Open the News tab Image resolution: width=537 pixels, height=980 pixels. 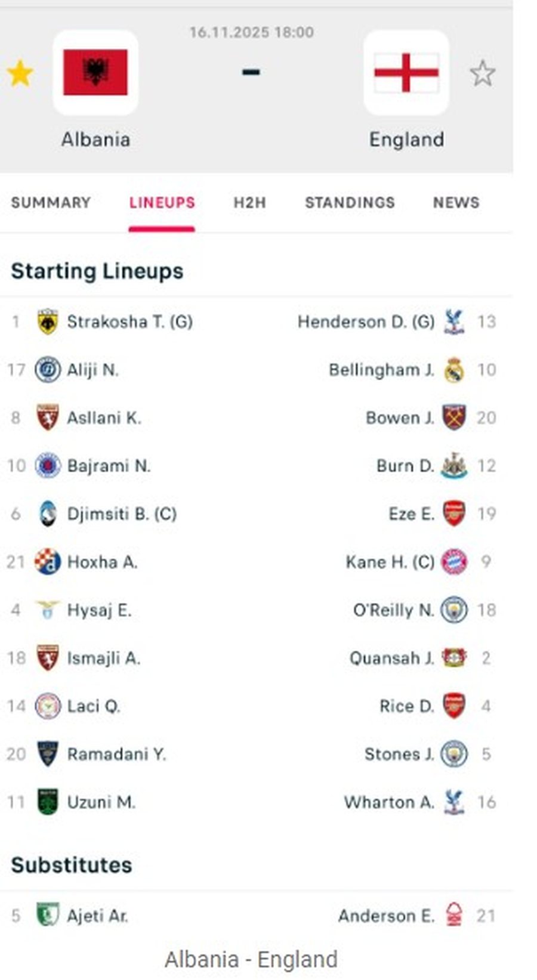[x=456, y=203]
